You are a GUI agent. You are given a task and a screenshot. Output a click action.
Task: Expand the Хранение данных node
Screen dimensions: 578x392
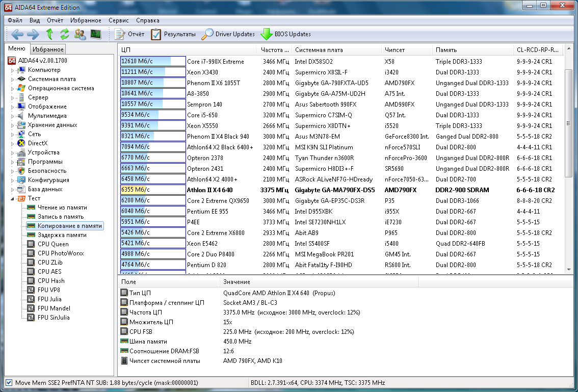(13, 125)
